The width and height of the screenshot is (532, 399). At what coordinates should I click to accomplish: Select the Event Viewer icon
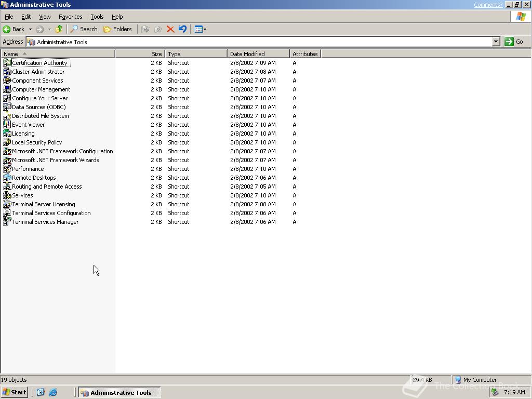(7, 125)
